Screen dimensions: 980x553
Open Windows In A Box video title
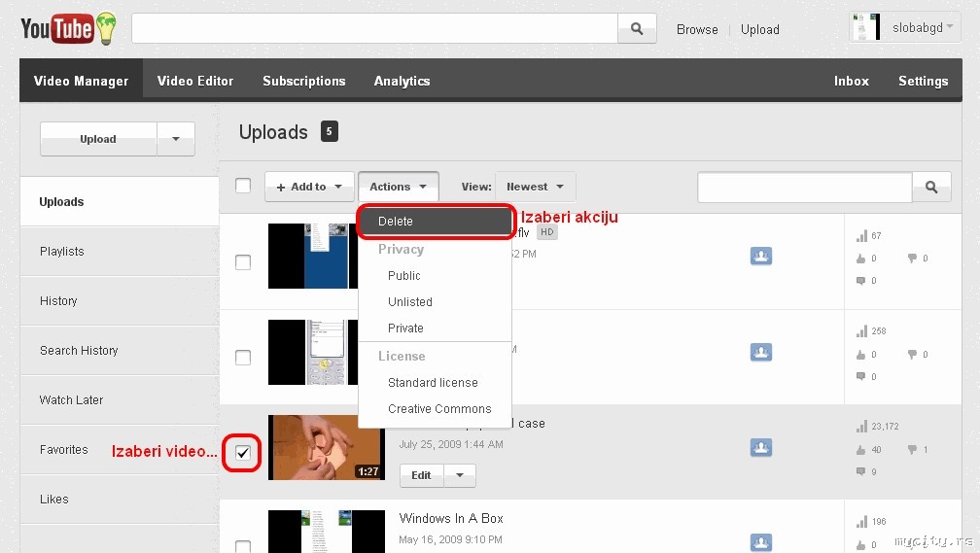tap(451, 518)
